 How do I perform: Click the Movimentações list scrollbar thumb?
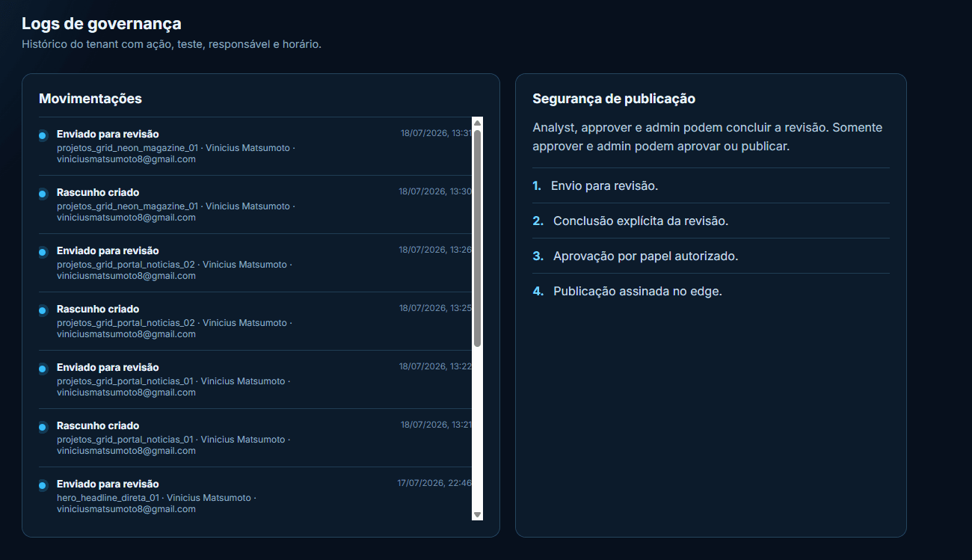click(x=477, y=239)
